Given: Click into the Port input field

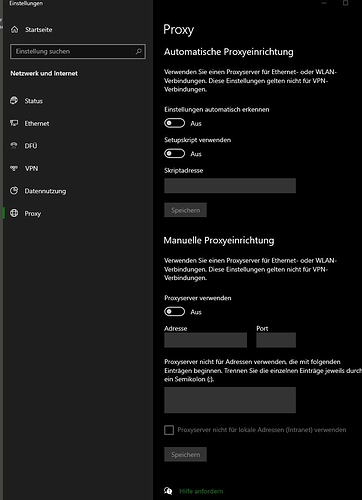Looking at the screenshot, I should click(x=276, y=340).
